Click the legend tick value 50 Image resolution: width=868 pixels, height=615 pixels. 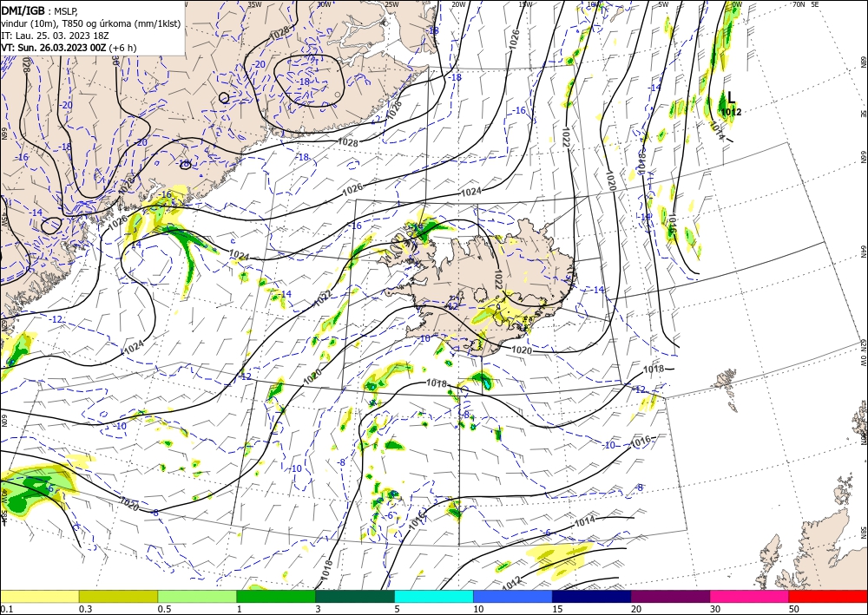coord(794,609)
